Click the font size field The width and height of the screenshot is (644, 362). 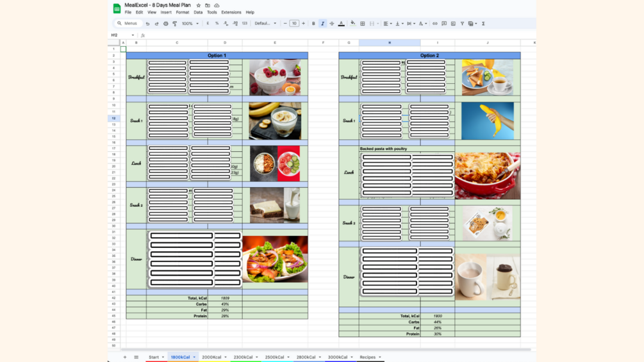[x=294, y=24]
